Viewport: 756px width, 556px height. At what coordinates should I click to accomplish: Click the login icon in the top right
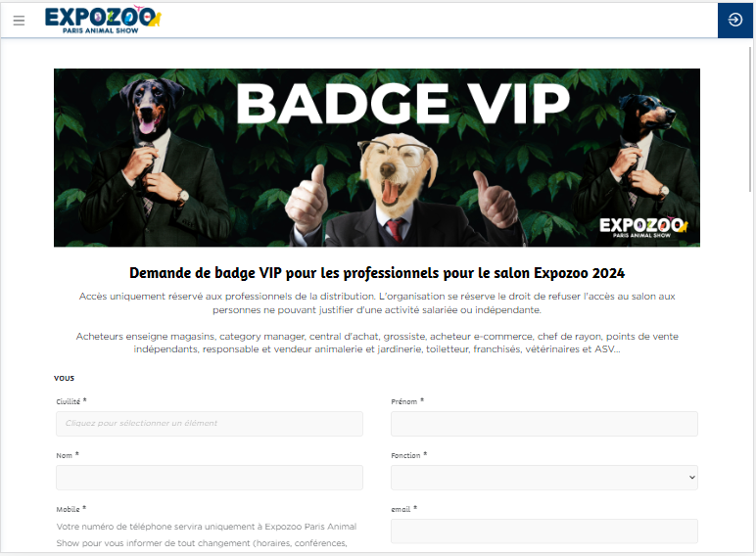coord(734,21)
